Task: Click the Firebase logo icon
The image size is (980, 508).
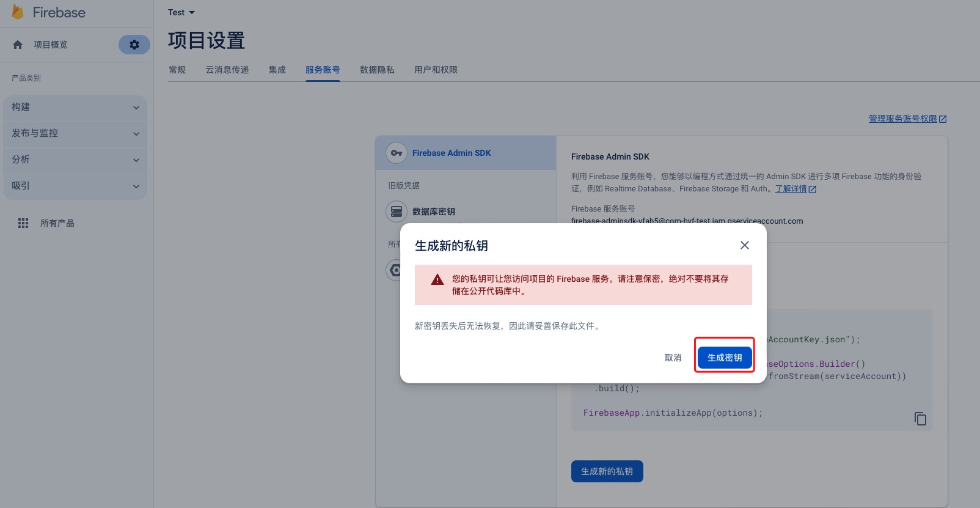Action: click(18, 12)
